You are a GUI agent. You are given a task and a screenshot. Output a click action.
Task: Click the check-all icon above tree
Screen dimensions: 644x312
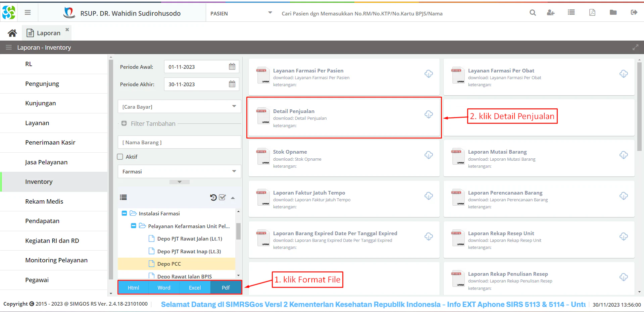click(222, 197)
